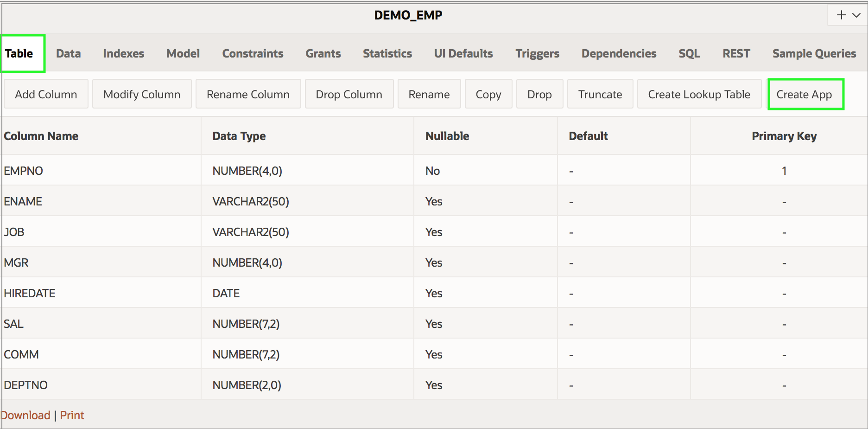Click the Rename Column button
The image size is (868, 429).
(248, 94)
